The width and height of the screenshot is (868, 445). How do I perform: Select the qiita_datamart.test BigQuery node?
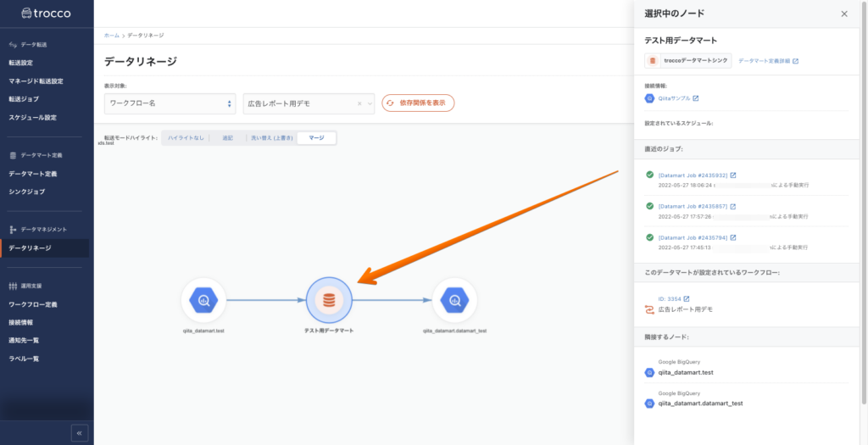pos(203,300)
